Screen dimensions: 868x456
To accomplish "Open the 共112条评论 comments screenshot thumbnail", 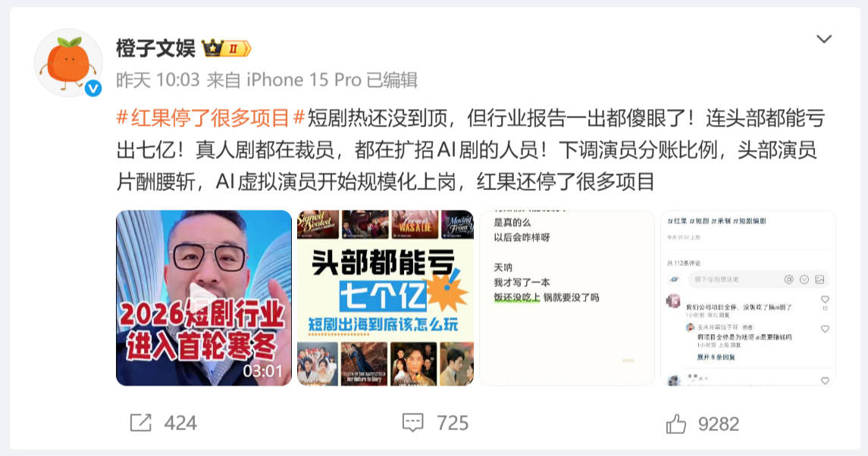I will point(748,298).
